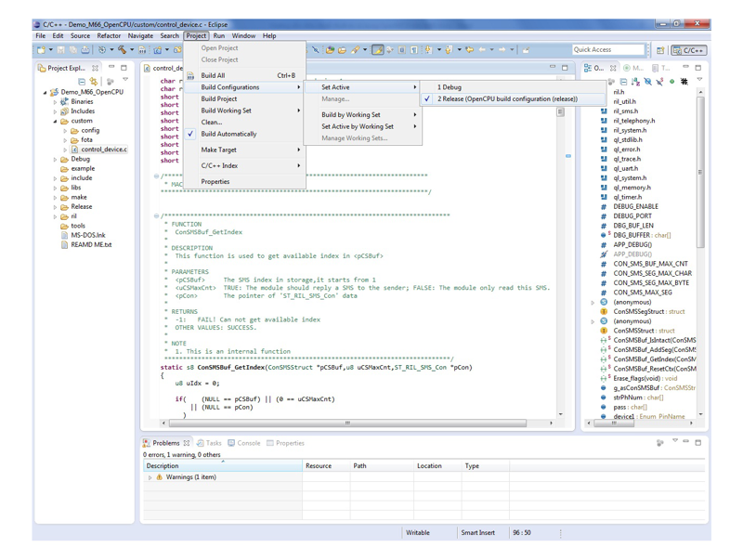Viewport: 743px width, 560px height.
Task: Select Clean... from Project menu
Action: [244, 122]
